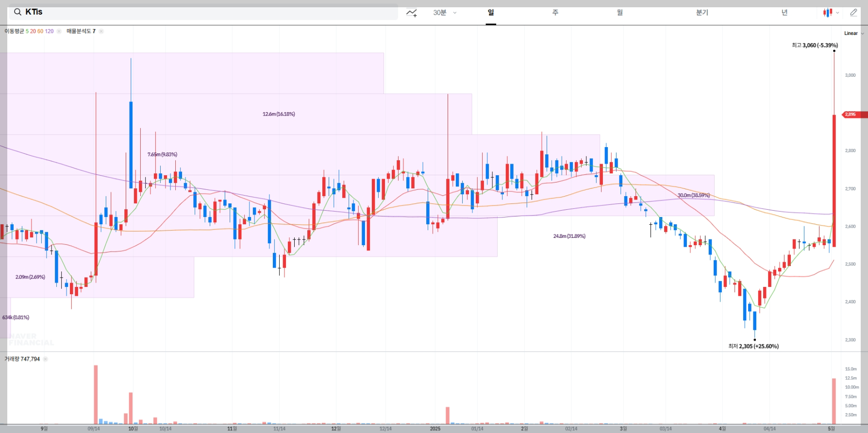This screenshot has width=868, height=433.
Task: Open the Linear scale dropdown
Action: pyautogui.click(x=854, y=33)
